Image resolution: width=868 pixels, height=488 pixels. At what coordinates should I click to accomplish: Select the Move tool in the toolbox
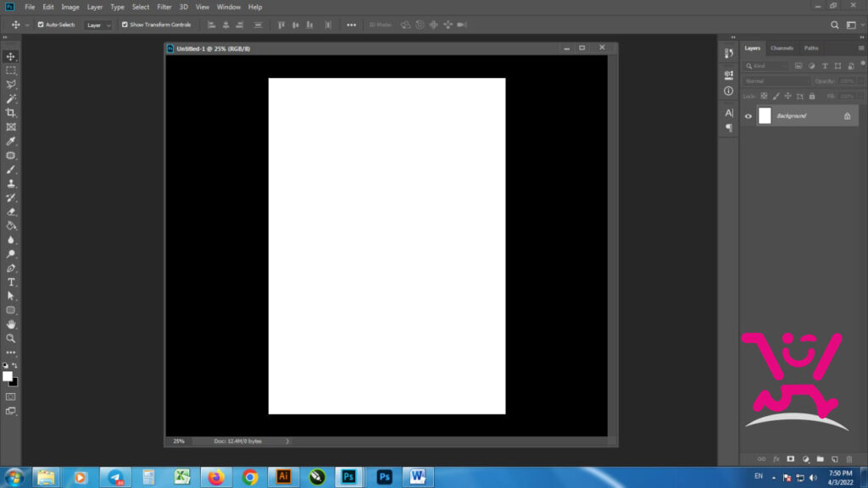(x=10, y=57)
